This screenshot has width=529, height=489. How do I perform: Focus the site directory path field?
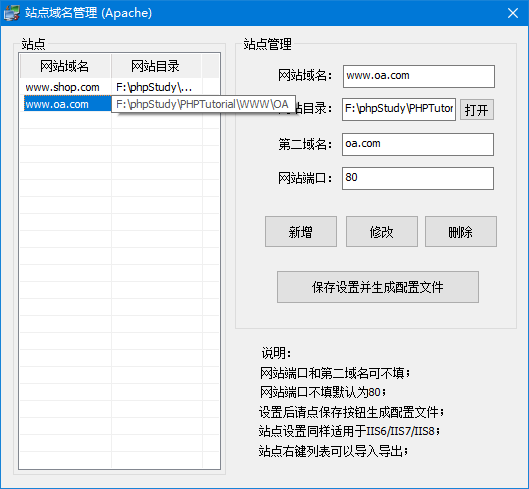click(x=398, y=109)
